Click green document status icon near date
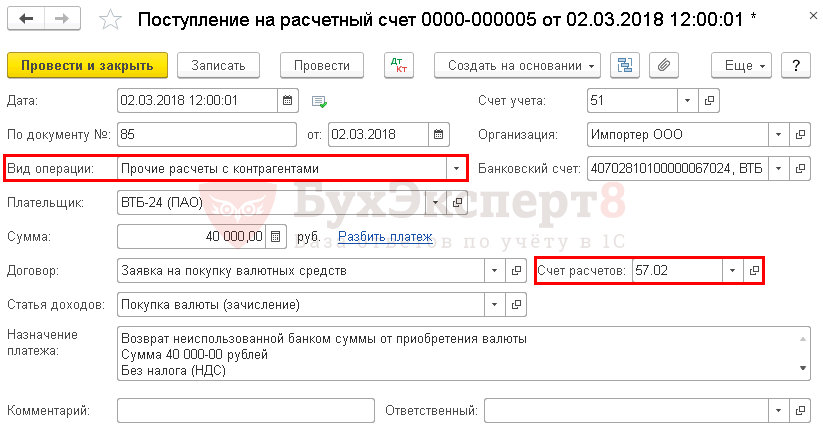Viewport: 823px width, 429px height. tap(319, 101)
